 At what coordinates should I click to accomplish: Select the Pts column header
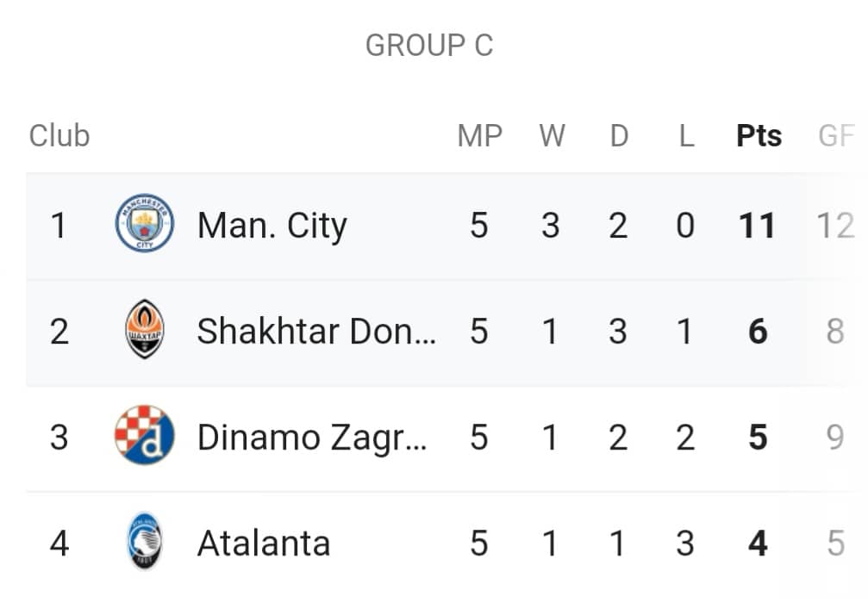tap(759, 135)
